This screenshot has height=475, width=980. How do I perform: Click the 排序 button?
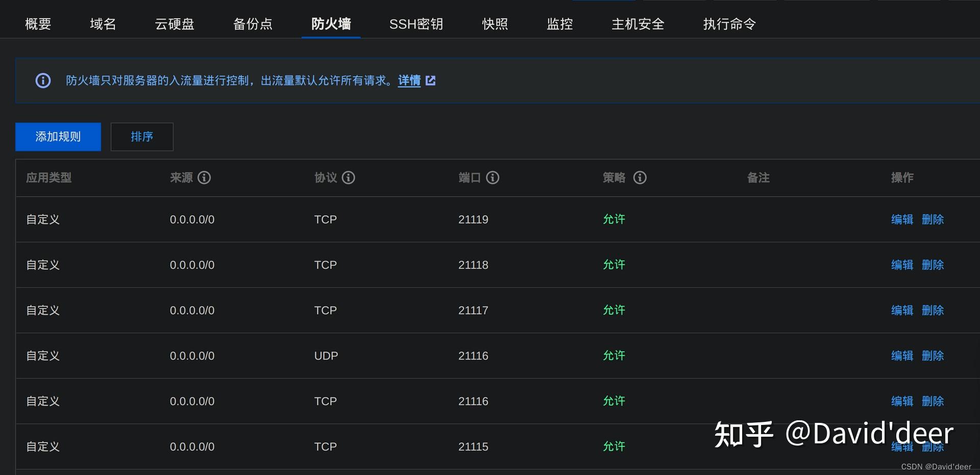pyautogui.click(x=142, y=137)
